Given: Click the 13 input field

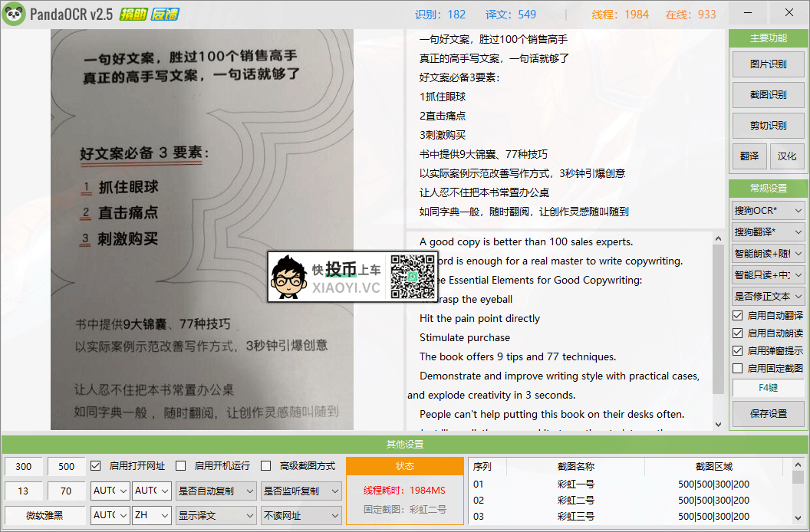Looking at the screenshot, I should tap(24, 491).
